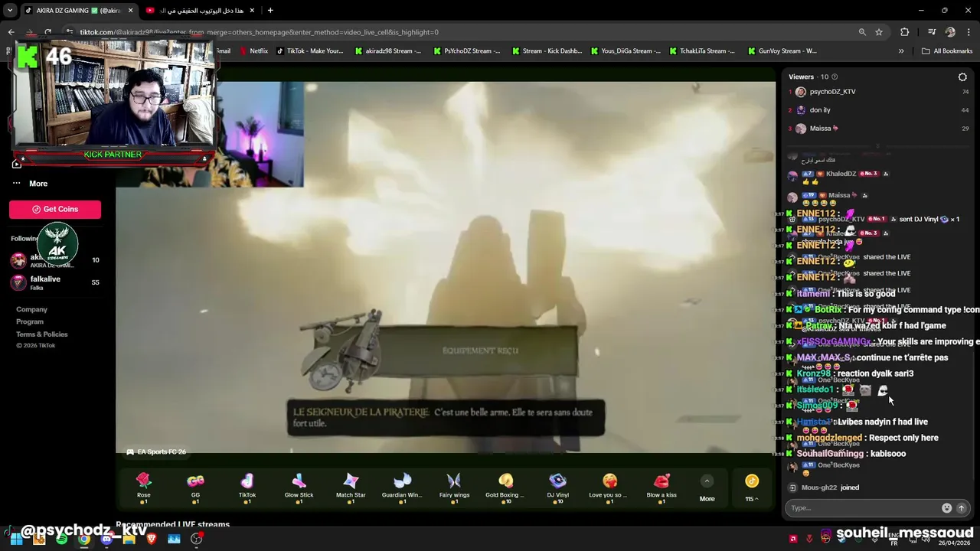Select viewer don ily in ranking
The width and height of the screenshot is (980, 551).
(x=877, y=110)
